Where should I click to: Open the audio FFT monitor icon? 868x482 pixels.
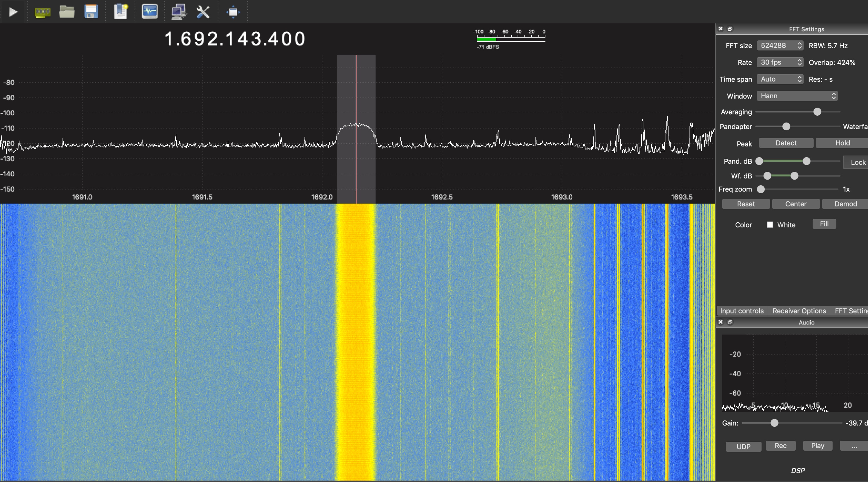click(150, 12)
